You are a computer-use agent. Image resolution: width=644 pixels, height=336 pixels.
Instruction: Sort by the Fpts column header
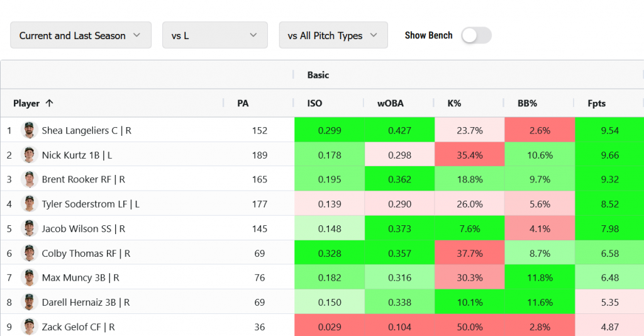point(596,103)
